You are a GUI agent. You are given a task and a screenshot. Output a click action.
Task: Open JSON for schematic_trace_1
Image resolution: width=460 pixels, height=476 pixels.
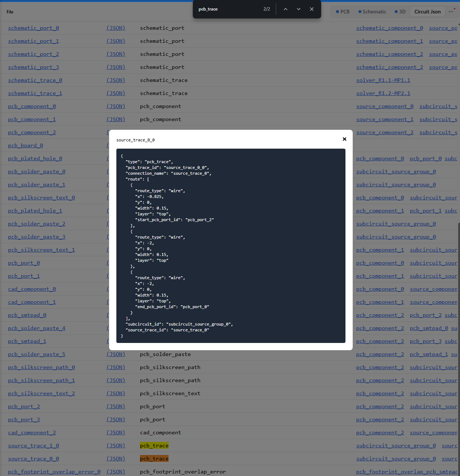point(116,93)
